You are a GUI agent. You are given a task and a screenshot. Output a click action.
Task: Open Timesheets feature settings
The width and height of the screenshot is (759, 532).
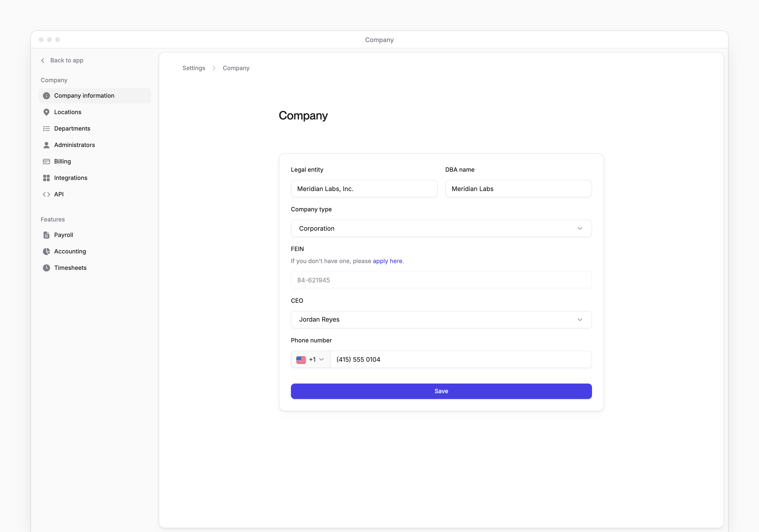95,268
